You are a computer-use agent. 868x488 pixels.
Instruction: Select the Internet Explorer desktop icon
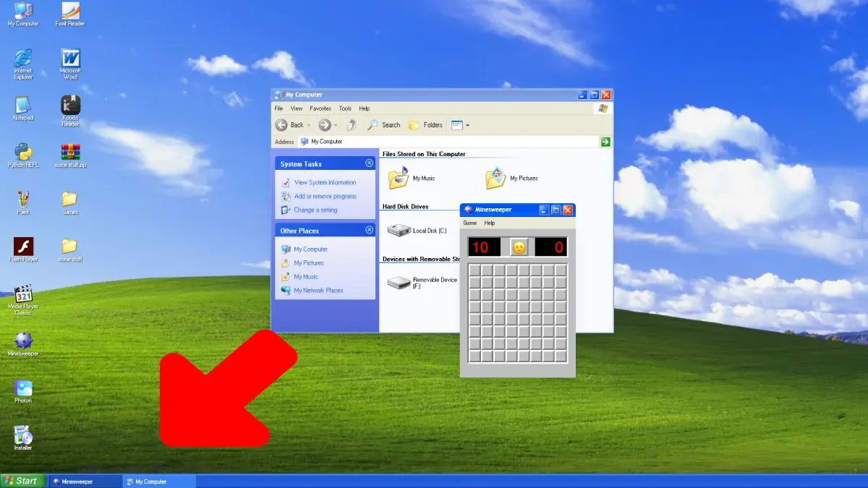[x=23, y=64]
